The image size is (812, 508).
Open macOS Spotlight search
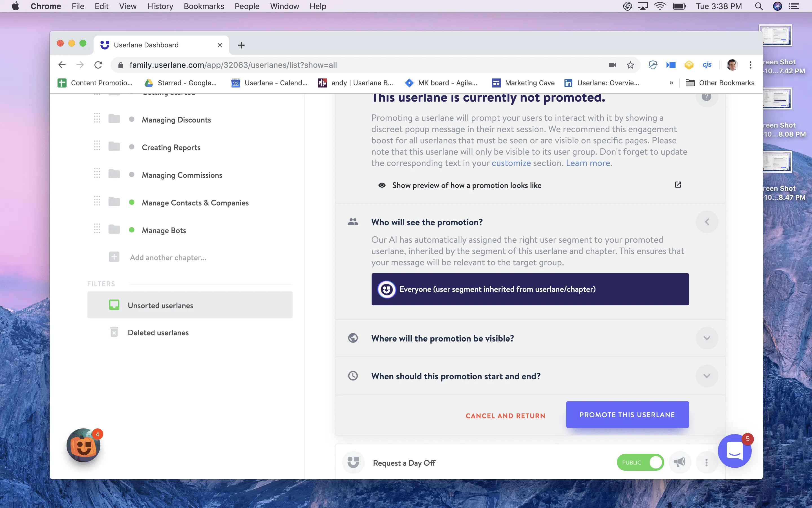click(759, 6)
